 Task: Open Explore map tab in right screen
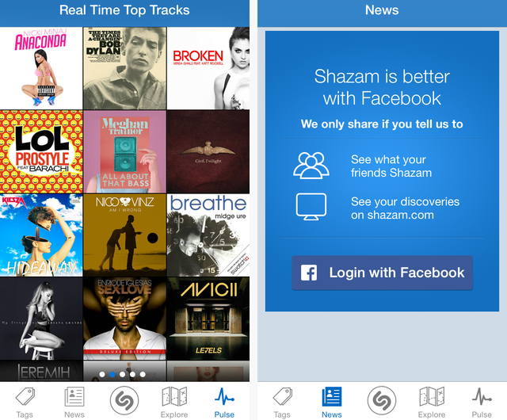pos(432,403)
